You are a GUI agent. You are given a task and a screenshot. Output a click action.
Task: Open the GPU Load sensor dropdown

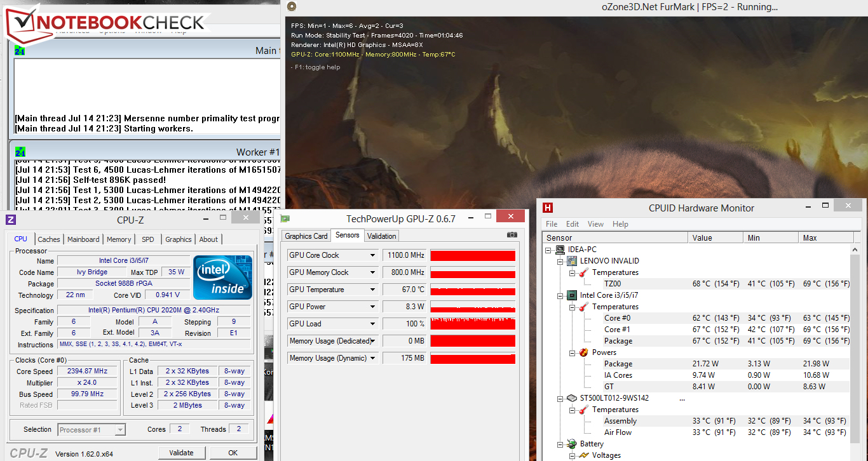point(373,324)
